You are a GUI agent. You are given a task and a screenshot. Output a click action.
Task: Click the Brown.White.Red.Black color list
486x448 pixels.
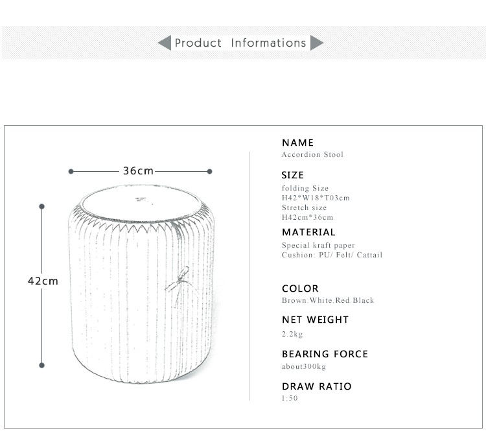tap(328, 300)
